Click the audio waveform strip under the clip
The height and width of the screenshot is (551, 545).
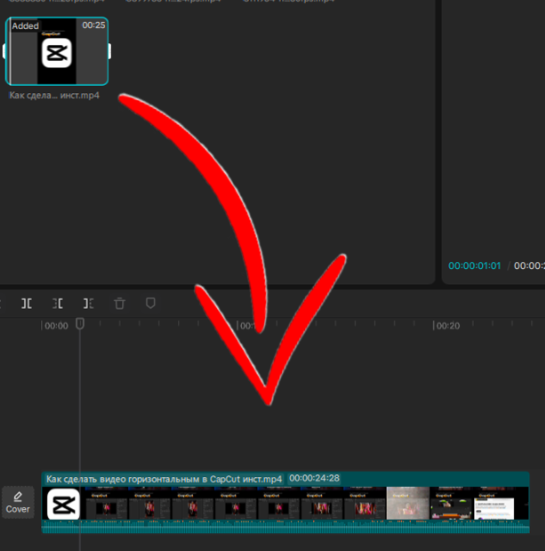(x=285, y=526)
